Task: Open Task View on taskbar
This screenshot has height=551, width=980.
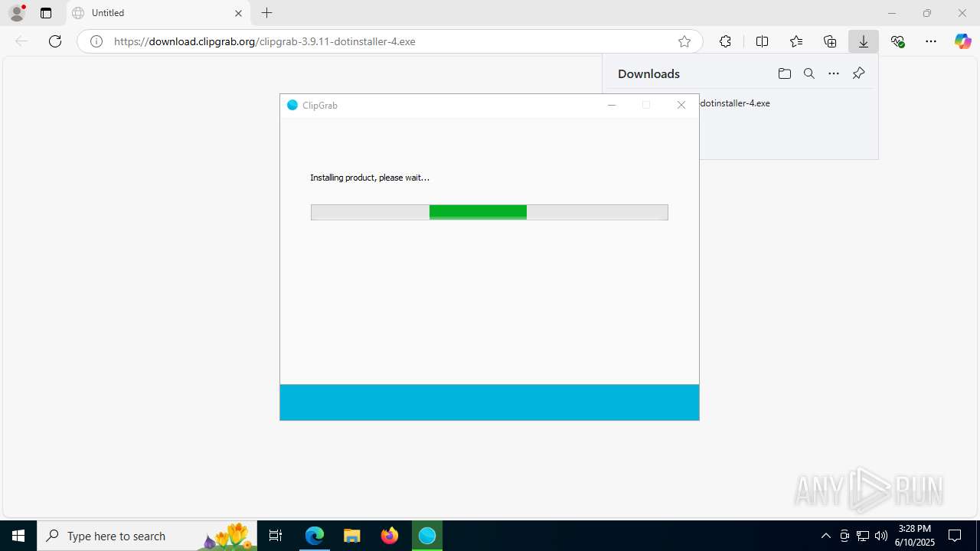Action: [x=276, y=536]
